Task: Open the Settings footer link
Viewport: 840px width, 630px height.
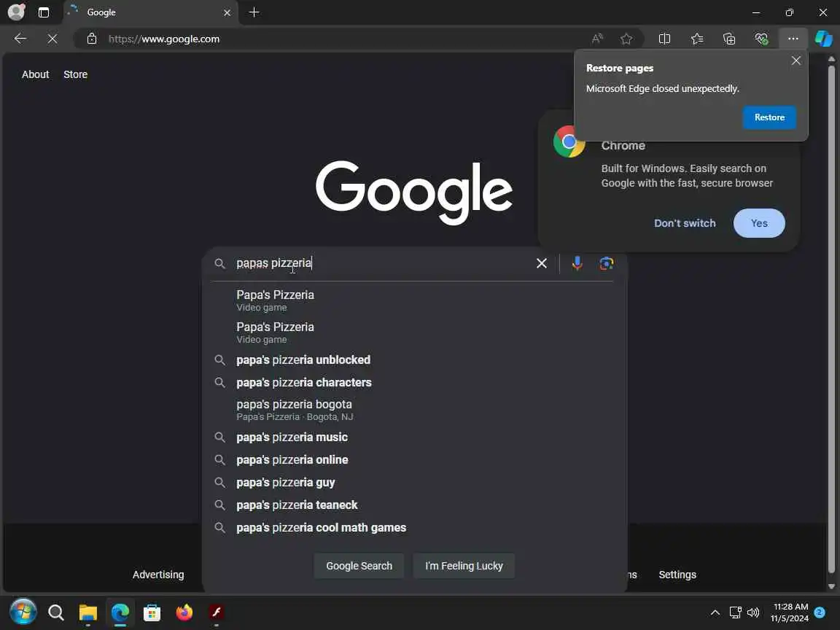Action: 677,575
